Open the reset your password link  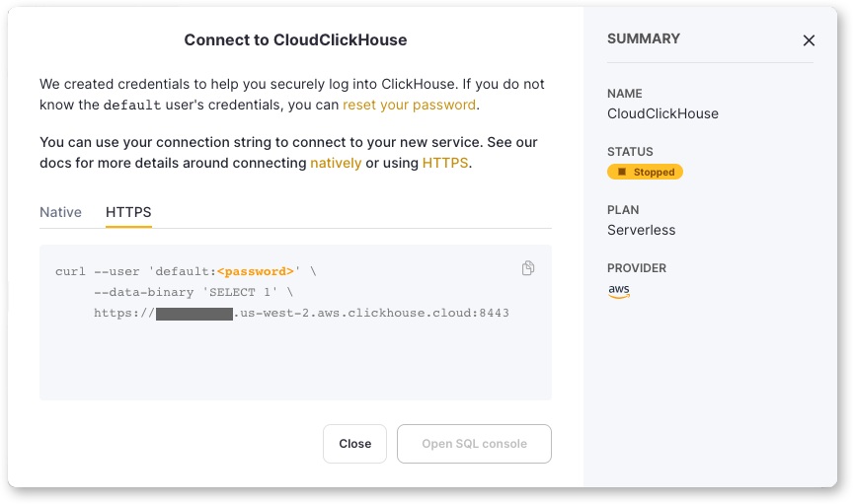click(x=409, y=105)
